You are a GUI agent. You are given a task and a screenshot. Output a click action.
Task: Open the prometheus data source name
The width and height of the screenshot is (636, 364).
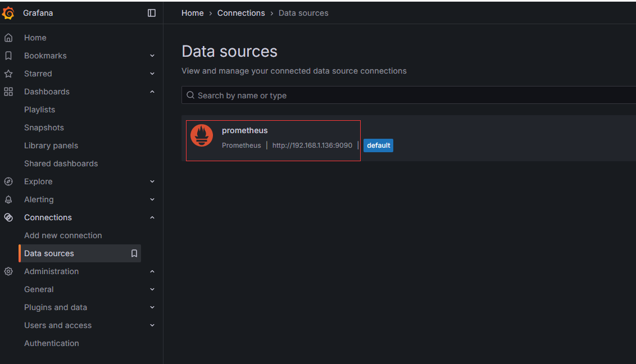tap(245, 130)
